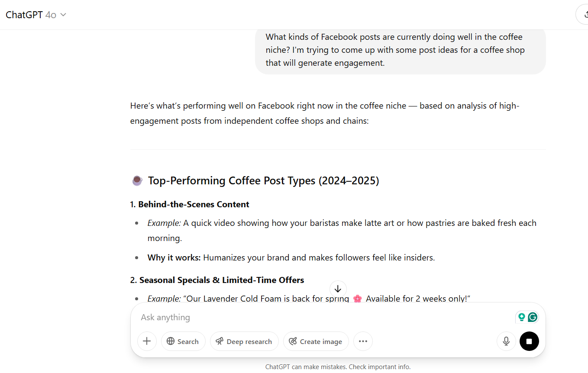The height and width of the screenshot is (373, 588).
Task: Open the ChatGPT 4o model selector dropdown
Action: point(36,15)
